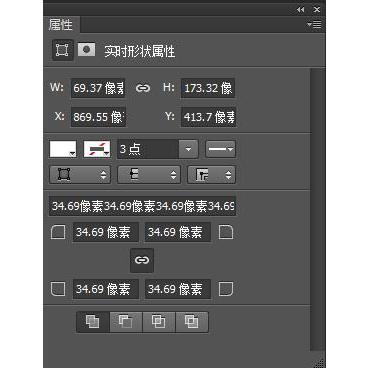Click the X position input field
Viewport: 370px width, 368px height.
click(x=98, y=117)
